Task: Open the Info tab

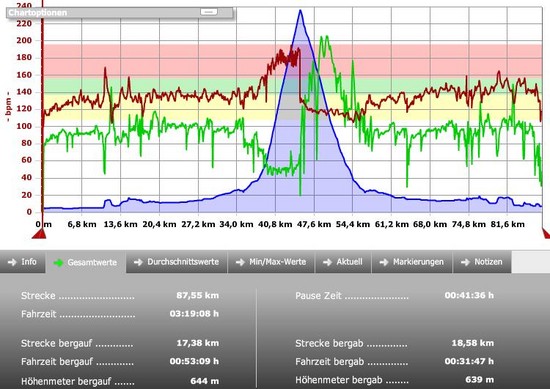Action: click(x=23, y=262)
